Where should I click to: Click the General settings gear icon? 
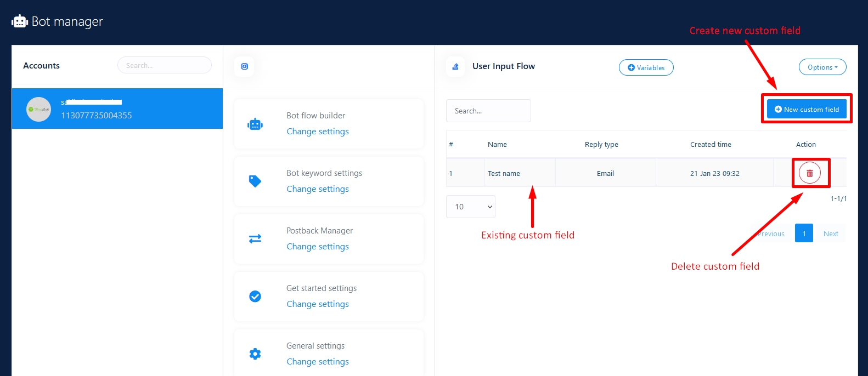click(x=255, y=354)
